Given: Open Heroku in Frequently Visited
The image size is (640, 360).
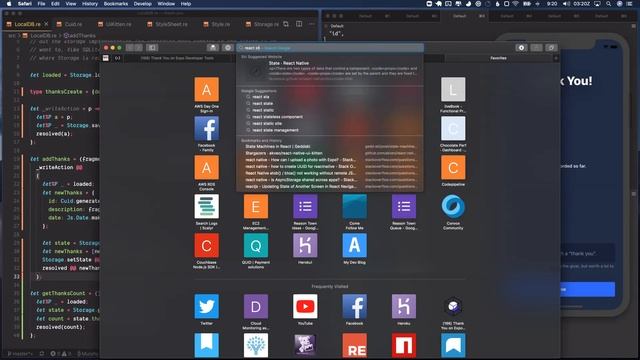Looking at the screenshot, I should pyautogui.click(x=404, y=306).
